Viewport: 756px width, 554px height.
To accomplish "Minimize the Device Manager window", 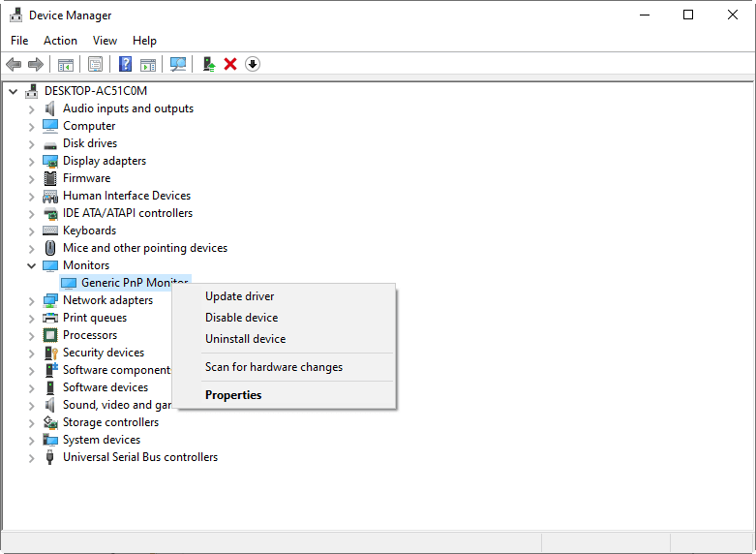I will 645,15.
